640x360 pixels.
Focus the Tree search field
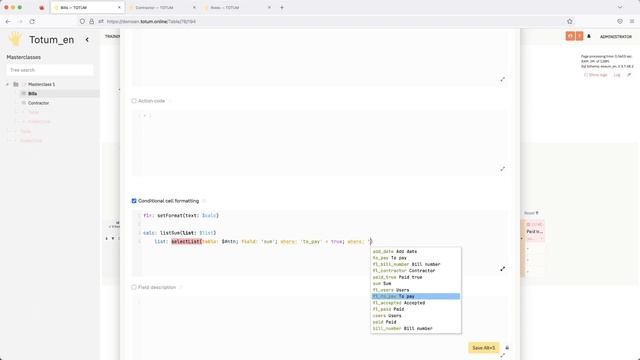tap(50, 70)
